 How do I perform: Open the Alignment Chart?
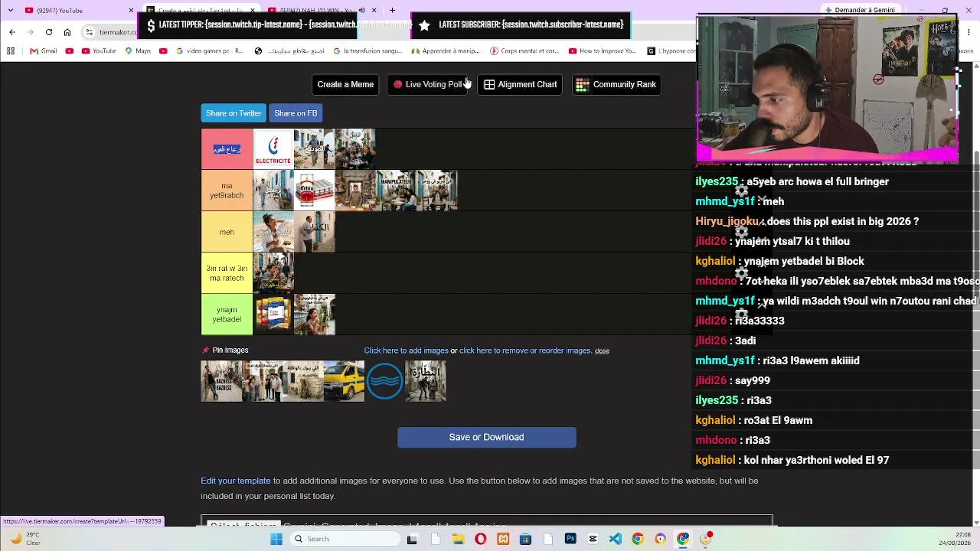click(521, 84)
